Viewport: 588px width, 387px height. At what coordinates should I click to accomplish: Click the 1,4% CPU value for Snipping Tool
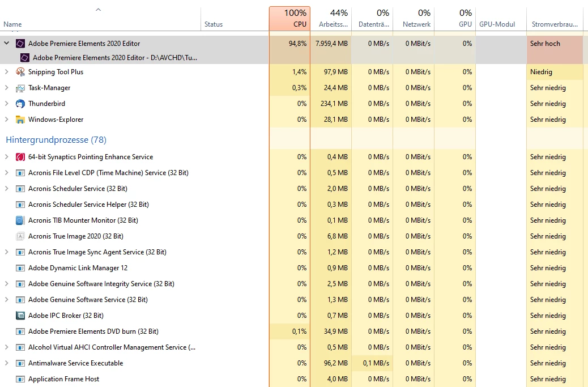299,71
